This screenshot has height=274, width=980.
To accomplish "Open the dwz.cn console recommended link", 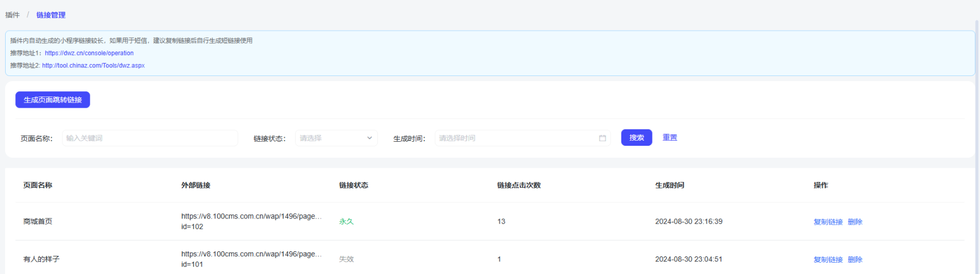I will [x=89, y=53].
